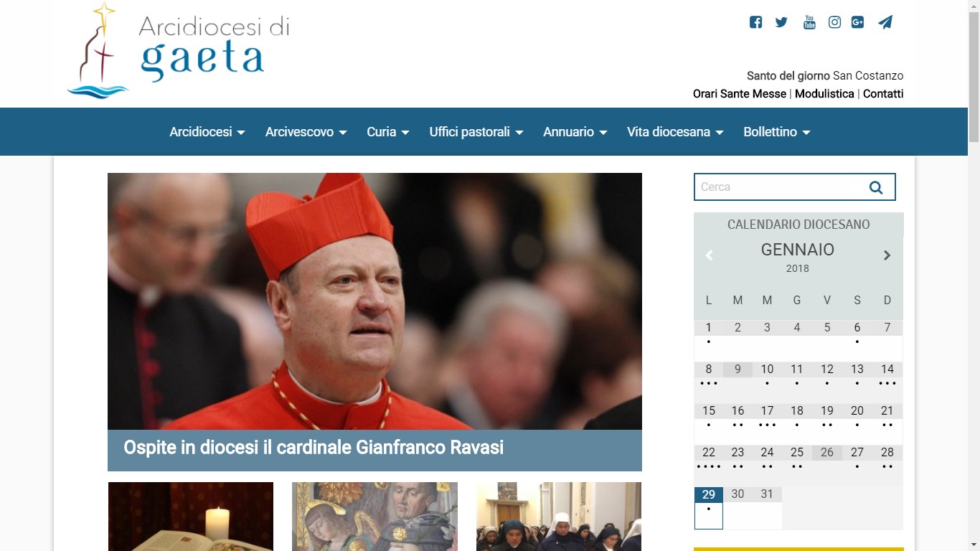Open the cardinale Gianfranco Ravasi article headline
980x551 pixels.
coord(314,448)
